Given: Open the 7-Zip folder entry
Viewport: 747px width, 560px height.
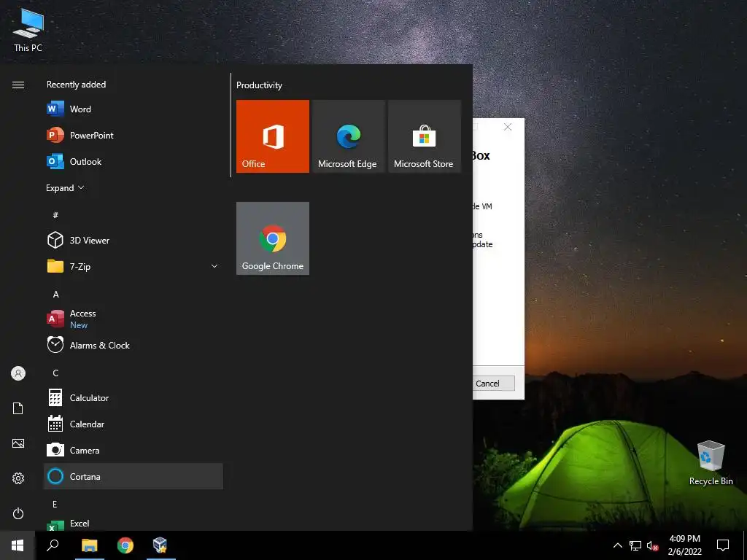Looking at the screenshot, I should [133, 266].
